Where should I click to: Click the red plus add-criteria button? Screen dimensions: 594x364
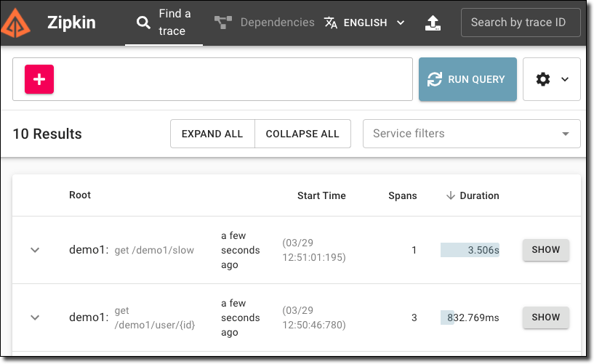point(39,79)
